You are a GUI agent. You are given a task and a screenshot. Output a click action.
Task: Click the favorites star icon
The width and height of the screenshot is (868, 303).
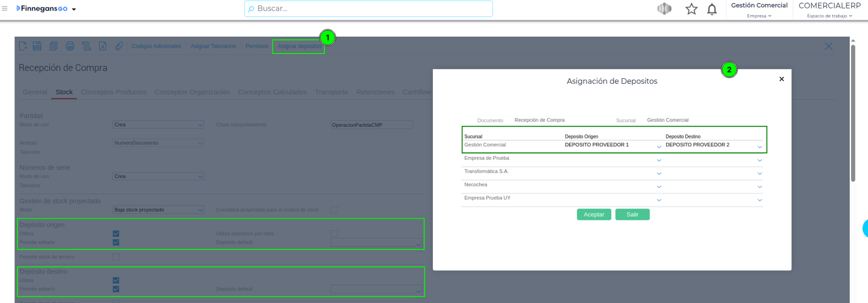coord(691,9)
